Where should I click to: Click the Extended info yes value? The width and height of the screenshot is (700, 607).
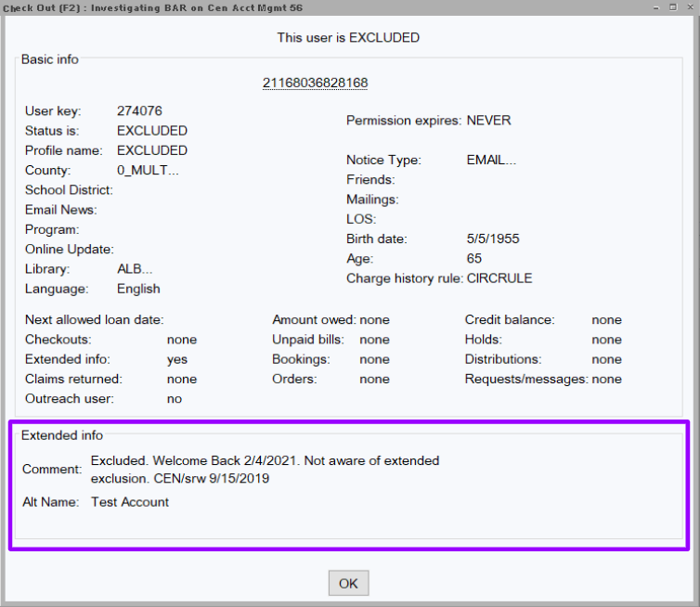176,359
